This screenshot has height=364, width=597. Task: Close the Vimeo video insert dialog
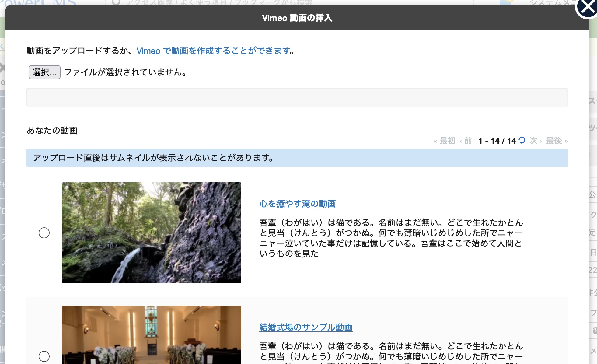click(588, 7)
